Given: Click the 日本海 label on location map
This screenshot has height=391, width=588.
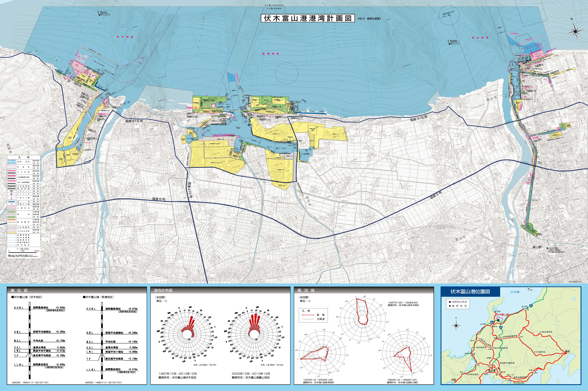Looking at the screenshot, I should pyautogui.click(x=515, y=292).
